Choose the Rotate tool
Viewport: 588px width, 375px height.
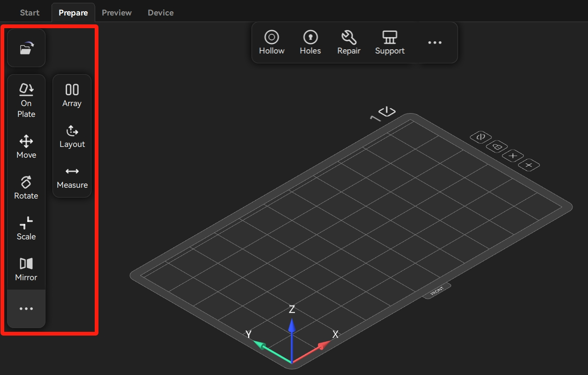tap(26, 187)
